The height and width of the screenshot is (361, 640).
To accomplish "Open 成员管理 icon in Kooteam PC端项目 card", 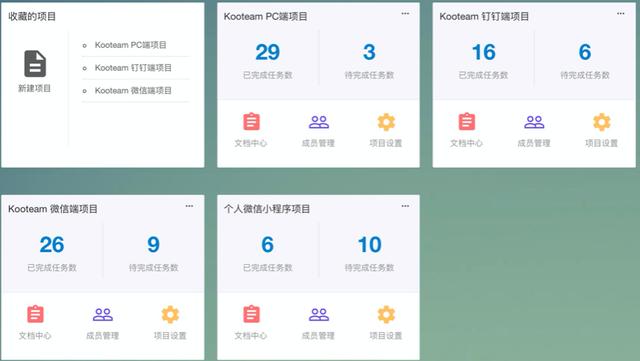I will pos(319,122).
